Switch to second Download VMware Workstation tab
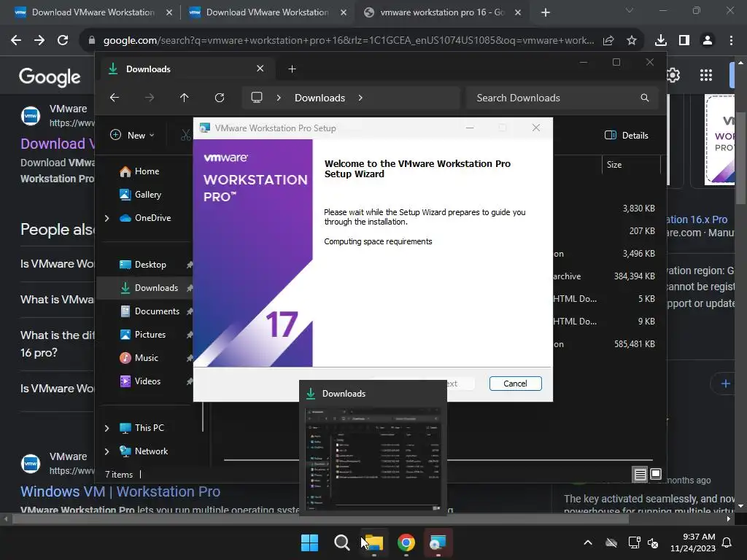The image size is (747, 560). 267,12
